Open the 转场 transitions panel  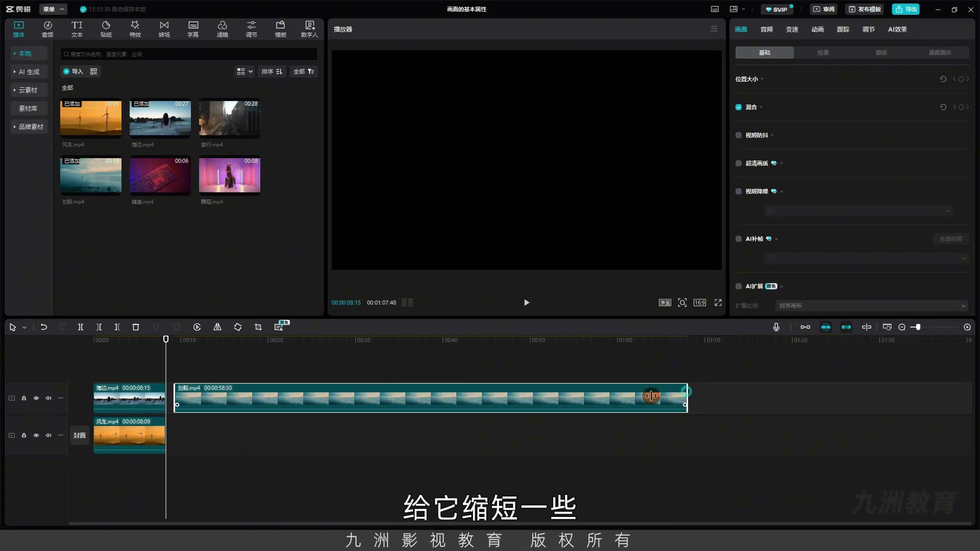(x=164, y=29)
